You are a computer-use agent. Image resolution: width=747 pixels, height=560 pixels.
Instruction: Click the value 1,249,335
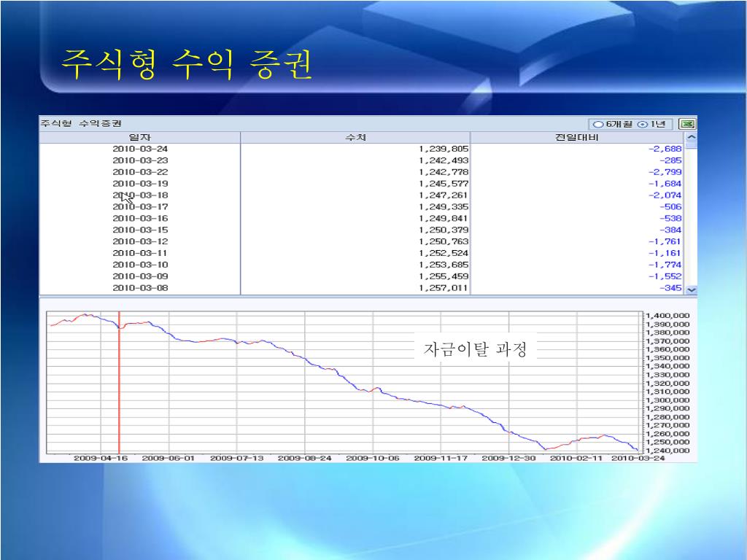[x=444, y=206]
